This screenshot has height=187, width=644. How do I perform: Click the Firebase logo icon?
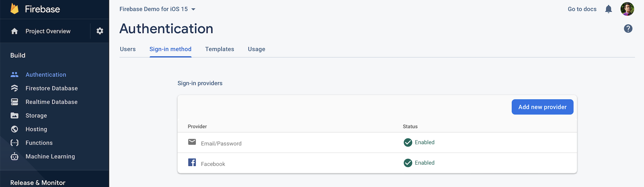tap(14, 9)
